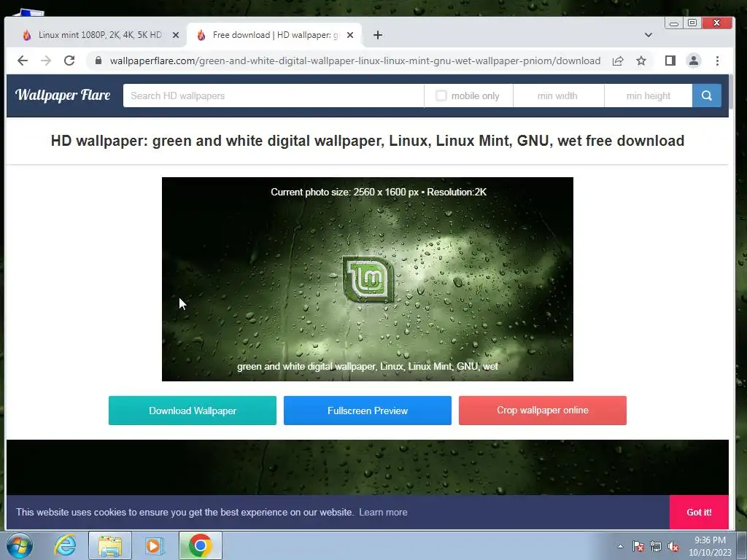Reload the current page
This screenshot has height=560, width=747.
tap(69, 61)
